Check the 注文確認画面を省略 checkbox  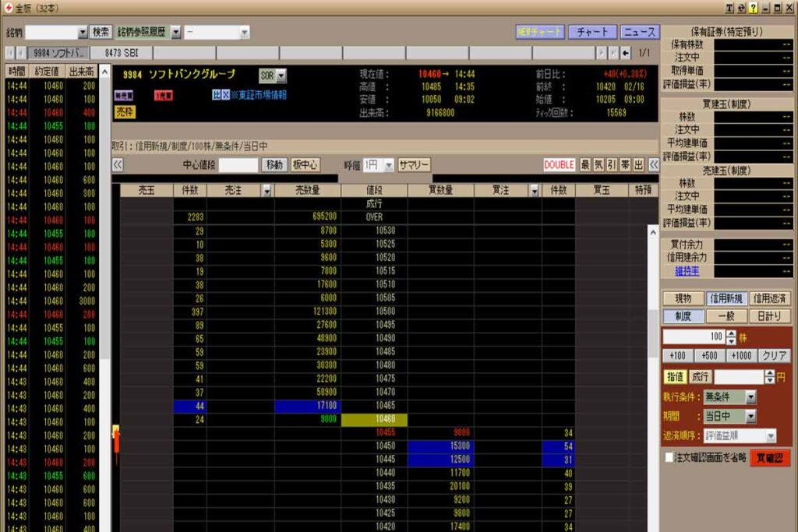point(669,458)
